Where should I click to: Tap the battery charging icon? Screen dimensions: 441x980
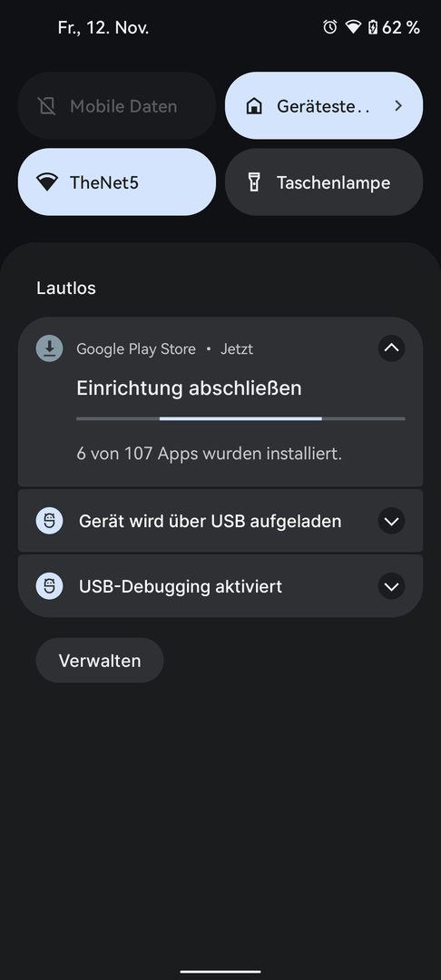[x=373, y=27]
